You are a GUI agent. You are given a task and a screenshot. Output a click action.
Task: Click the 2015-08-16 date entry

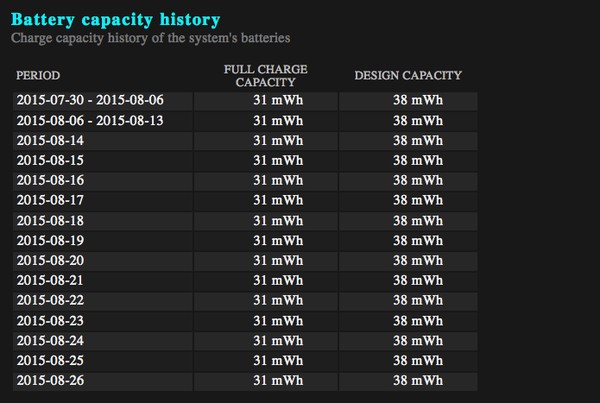[x=50, y=180]
